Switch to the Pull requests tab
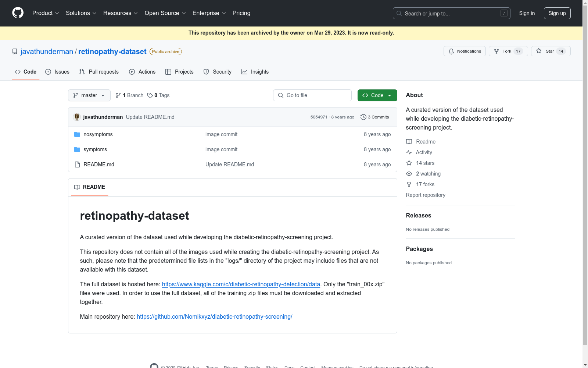Image resolution: width=588 pixels, height=368 pixels. point(99,72)
